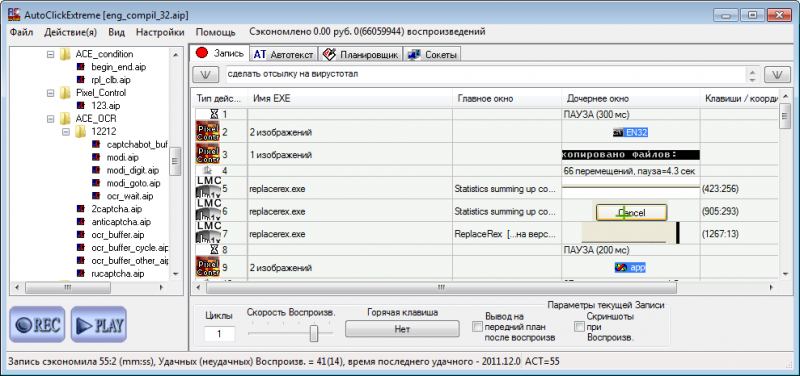Open the Настройки menu
This screenshot has height=376, width=800.
(x=160, y=32)
